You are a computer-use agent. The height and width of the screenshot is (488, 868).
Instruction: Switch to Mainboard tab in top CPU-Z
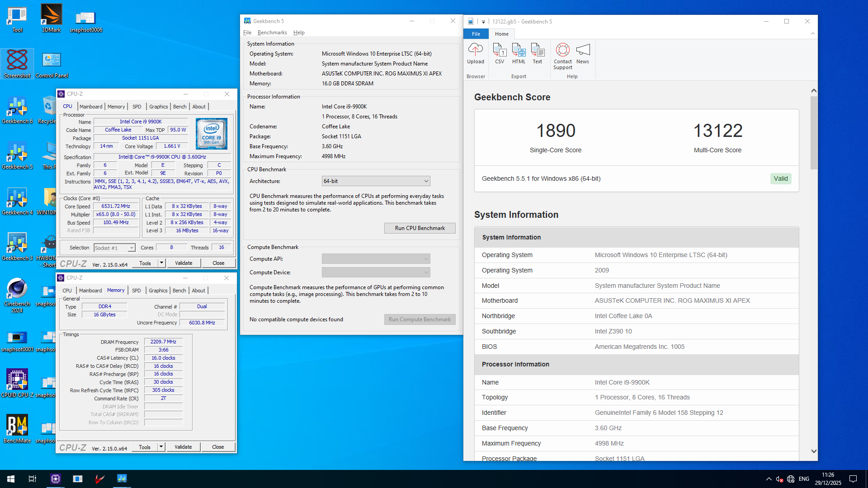click(x=91, y=107)
